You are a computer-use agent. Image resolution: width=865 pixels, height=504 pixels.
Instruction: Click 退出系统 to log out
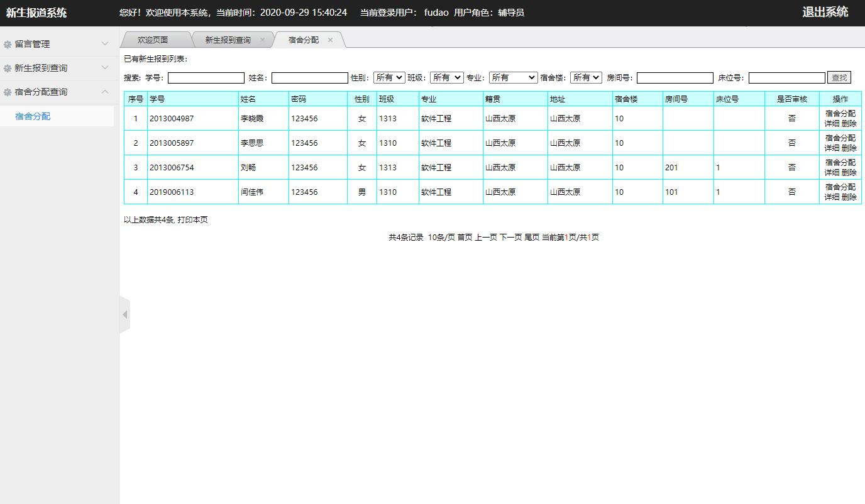825,12
